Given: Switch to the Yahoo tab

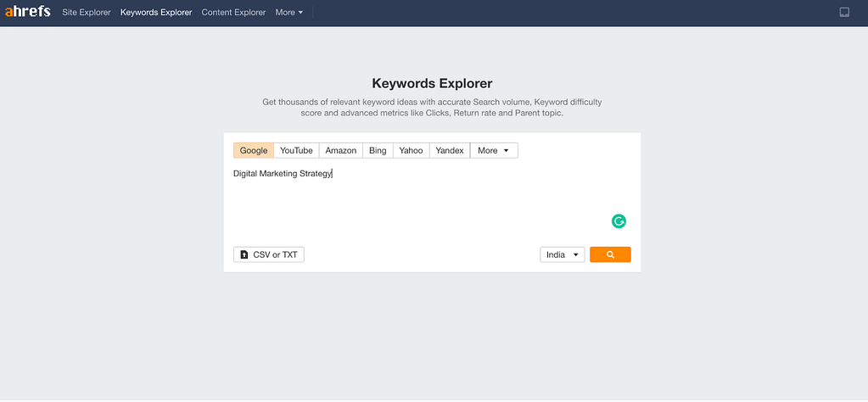Looking at the screenshot, I should tap(411, 150).
